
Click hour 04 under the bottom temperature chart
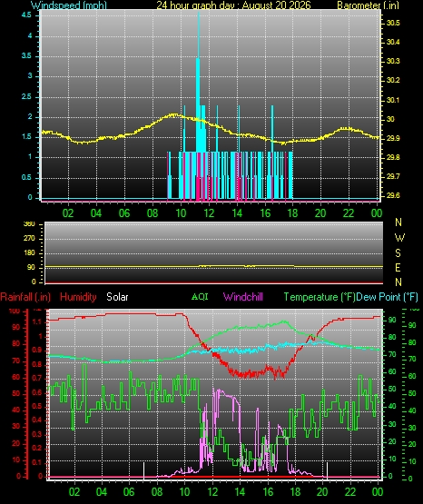tap(102, 492)
